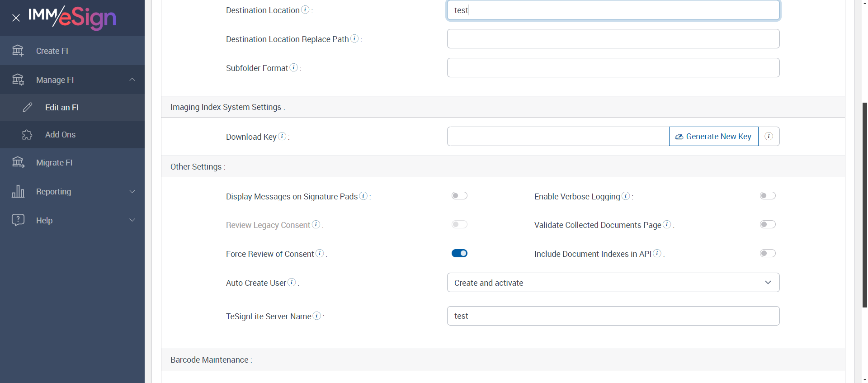Select Add-Ons in the sidebar
868x383 pixels.
click(60, 135)
